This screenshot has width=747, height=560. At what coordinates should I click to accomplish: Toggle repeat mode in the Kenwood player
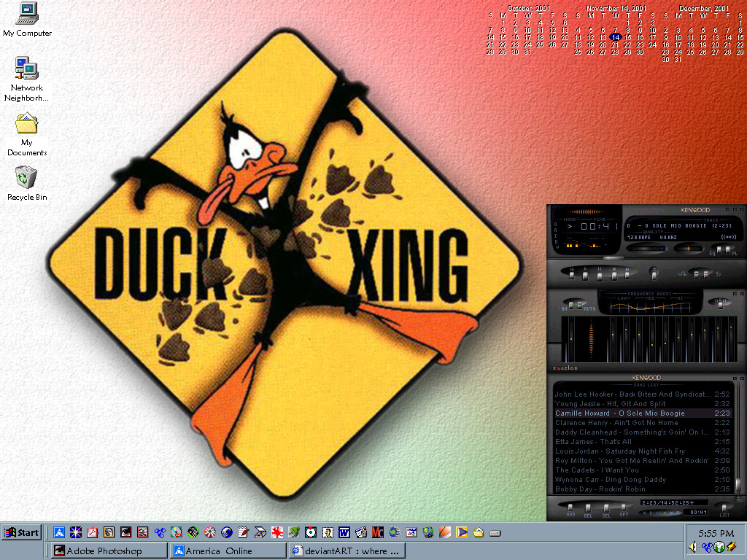click(705, 274)
